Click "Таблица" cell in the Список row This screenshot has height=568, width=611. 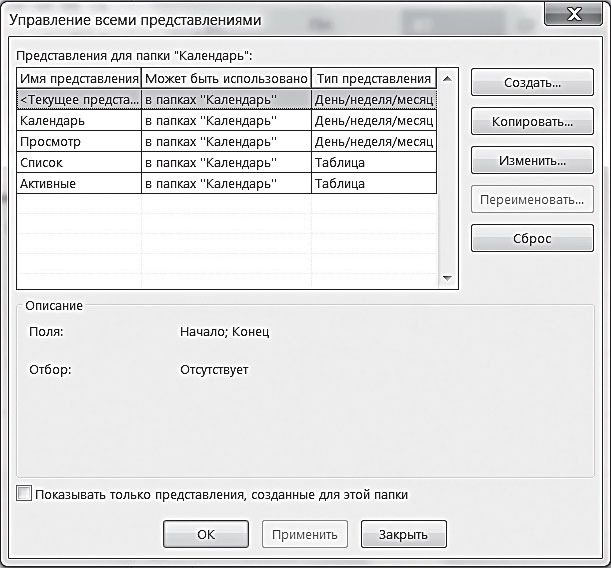pyautogui.click(x=374, y=162)
